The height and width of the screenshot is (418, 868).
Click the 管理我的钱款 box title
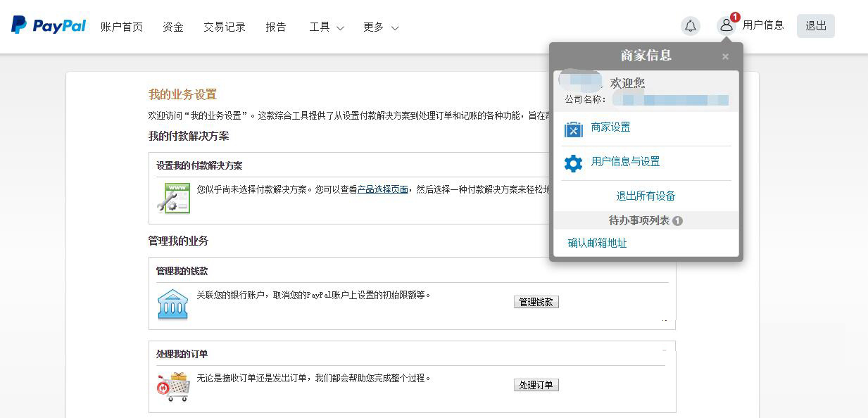tap(182, 272)
